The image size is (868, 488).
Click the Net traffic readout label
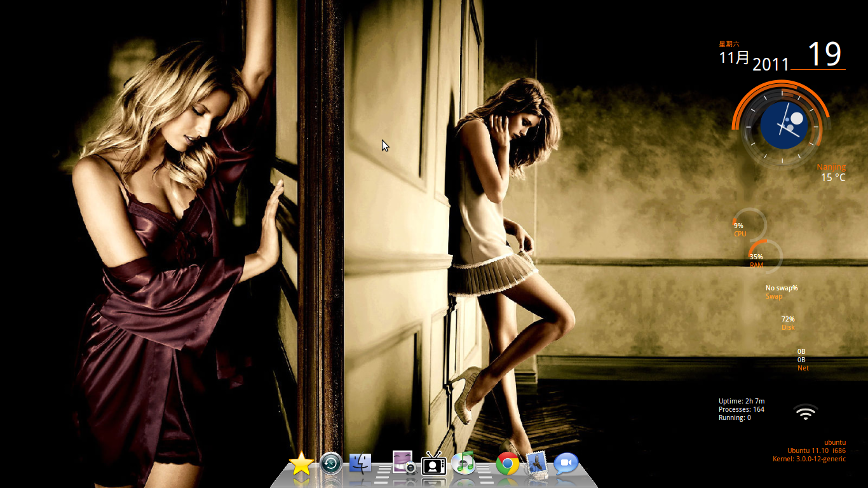[803, 368]
